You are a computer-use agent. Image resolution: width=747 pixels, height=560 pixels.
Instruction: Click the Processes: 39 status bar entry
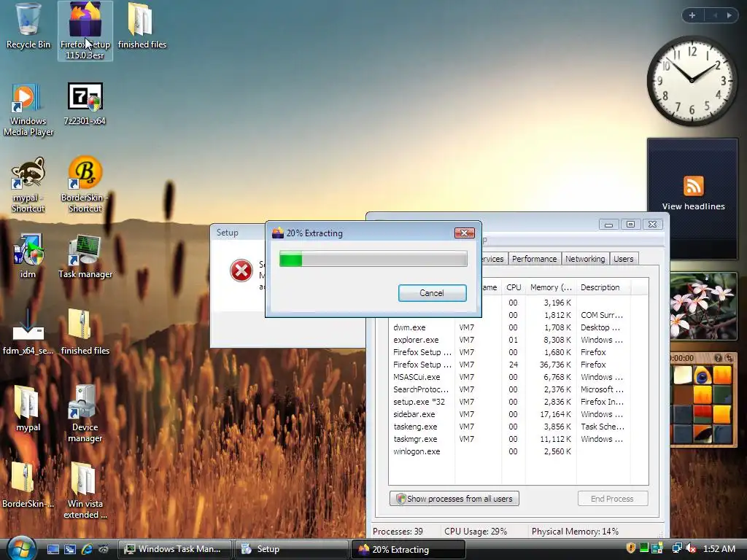[x=398, y=532]
